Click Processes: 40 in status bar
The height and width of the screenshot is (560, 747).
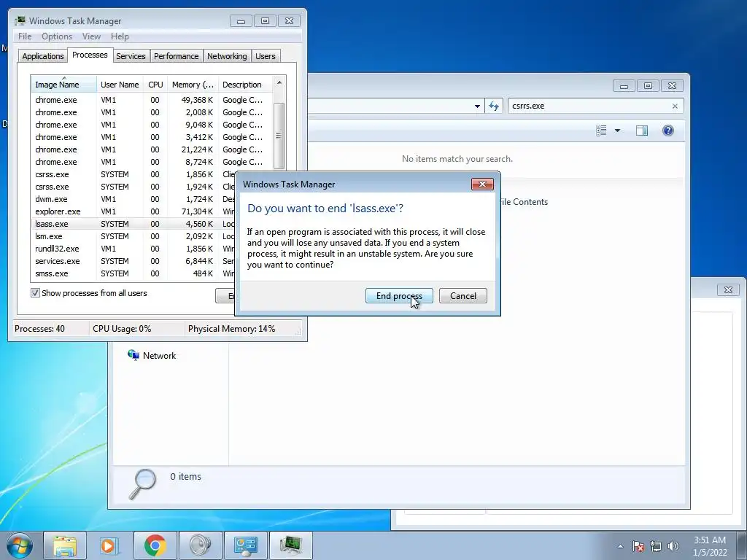pyautogui.click(x=39, y=329)
